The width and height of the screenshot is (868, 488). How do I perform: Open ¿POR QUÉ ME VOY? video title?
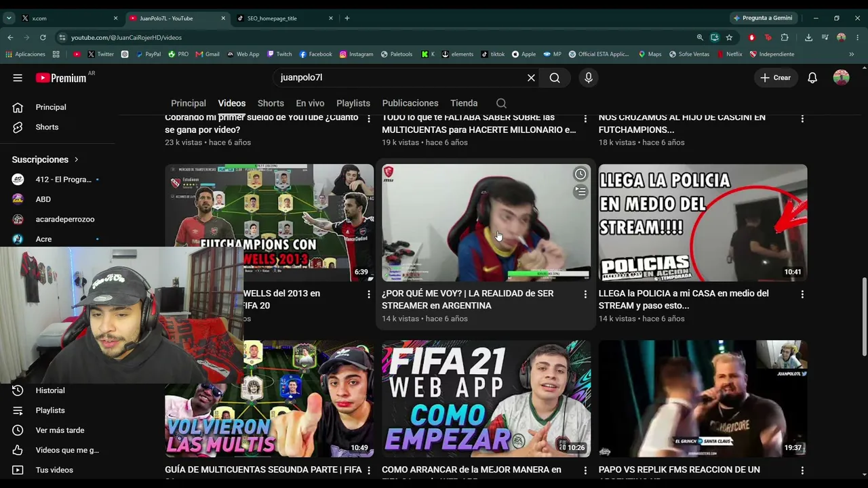click(468, 300)
